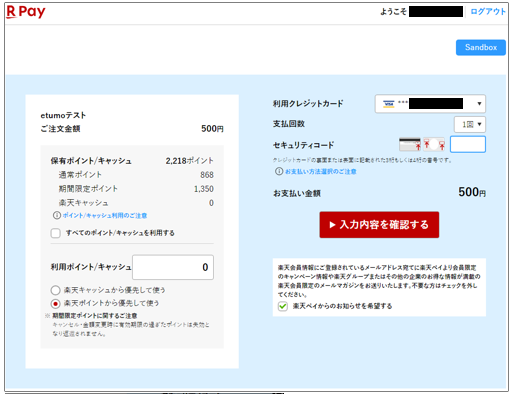The height and width of the screenshot is (394, 512).
Task: Click the お支払い金額 500円 total
Action: pos(472,192)
